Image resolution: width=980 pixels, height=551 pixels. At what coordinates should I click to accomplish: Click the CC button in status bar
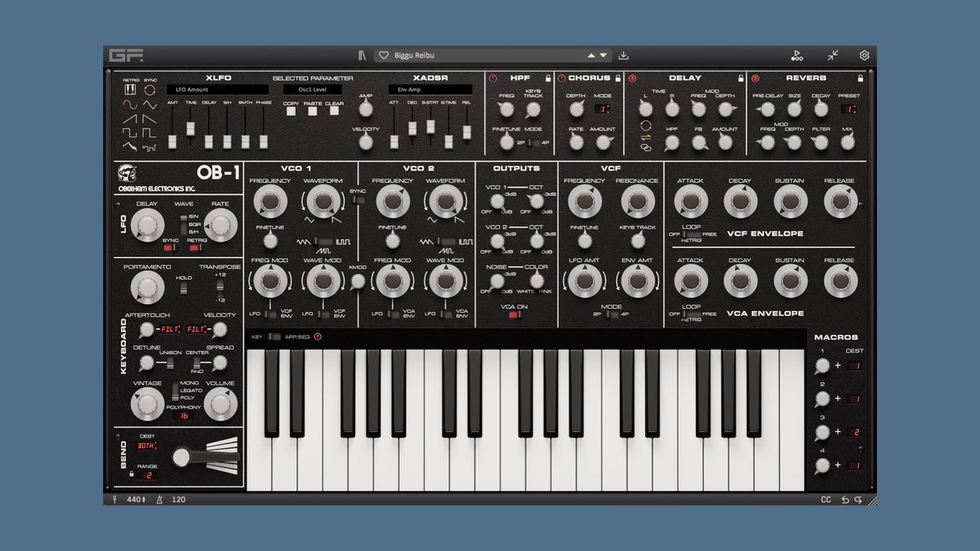pos(826,500)
